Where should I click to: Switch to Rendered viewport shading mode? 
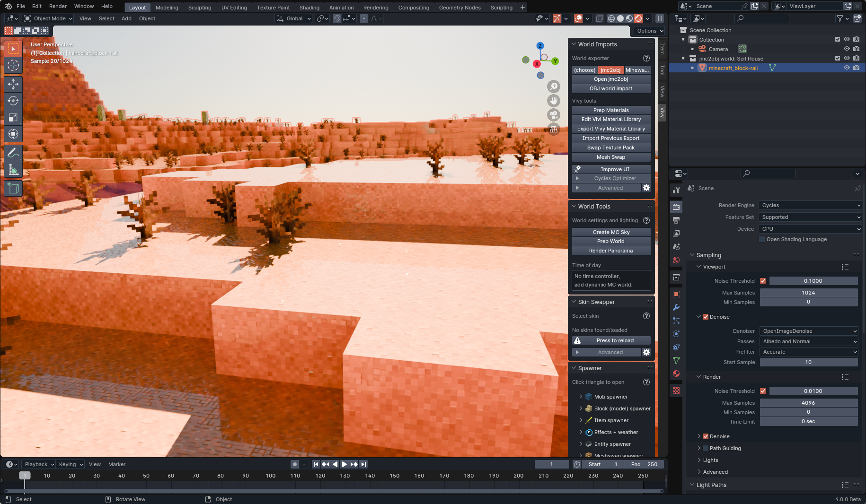pos(638,18)
